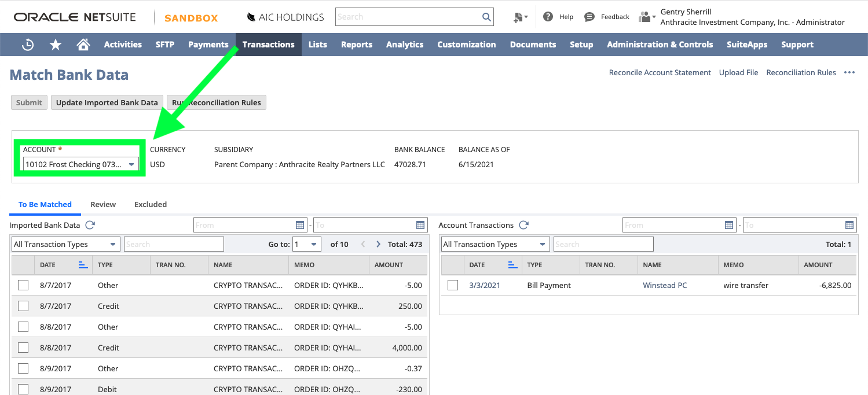The image size is (868, 395).
Task: Check the 8/8/2017 Credit 4,000.00 row
Action: click(x=23, y=348)
